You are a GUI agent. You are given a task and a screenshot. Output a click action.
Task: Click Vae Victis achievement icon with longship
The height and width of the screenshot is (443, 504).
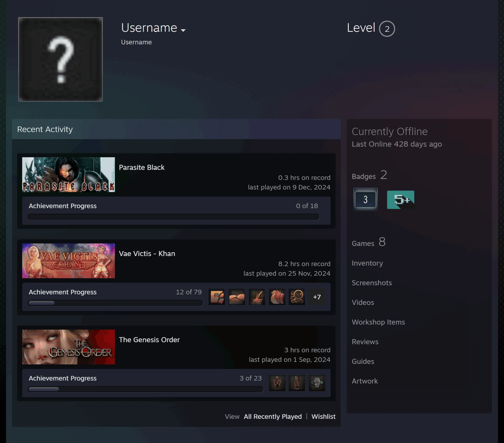(x=277, y=297)
